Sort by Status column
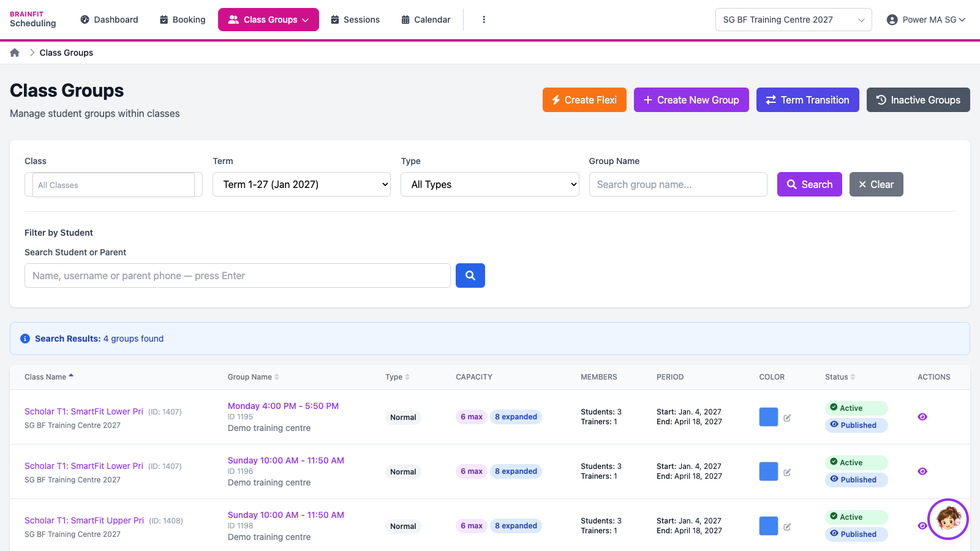 pos(840,377)
